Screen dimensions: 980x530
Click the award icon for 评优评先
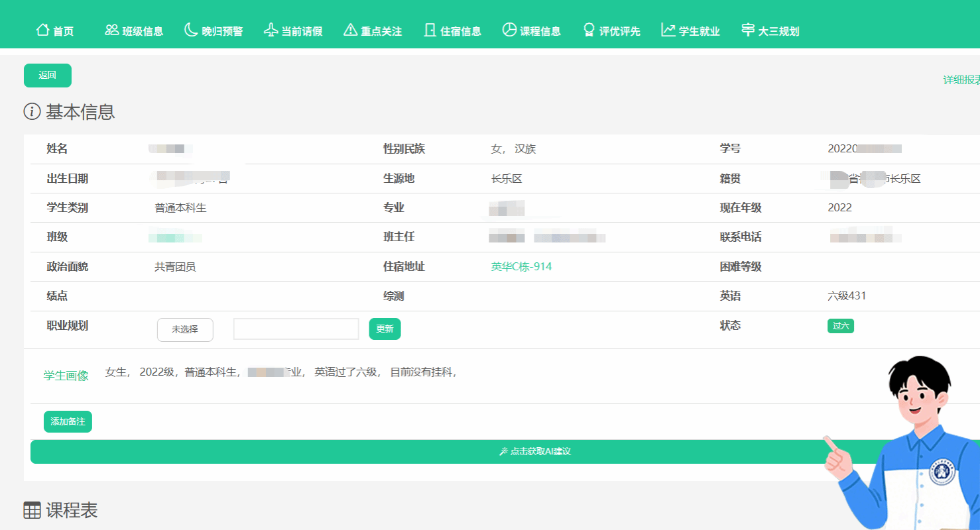tap(589, 30)
